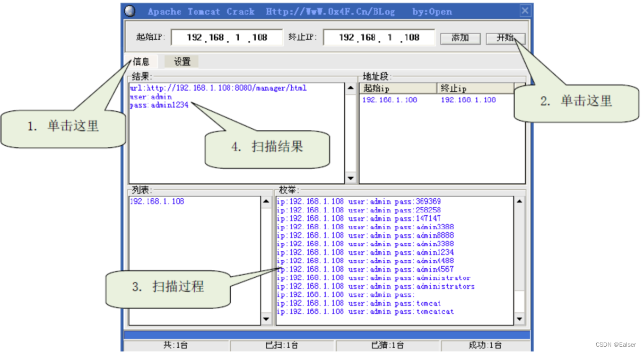Click the 终止ip column header
The height and width of the screenshot is (352, 644).
(475, 89)
